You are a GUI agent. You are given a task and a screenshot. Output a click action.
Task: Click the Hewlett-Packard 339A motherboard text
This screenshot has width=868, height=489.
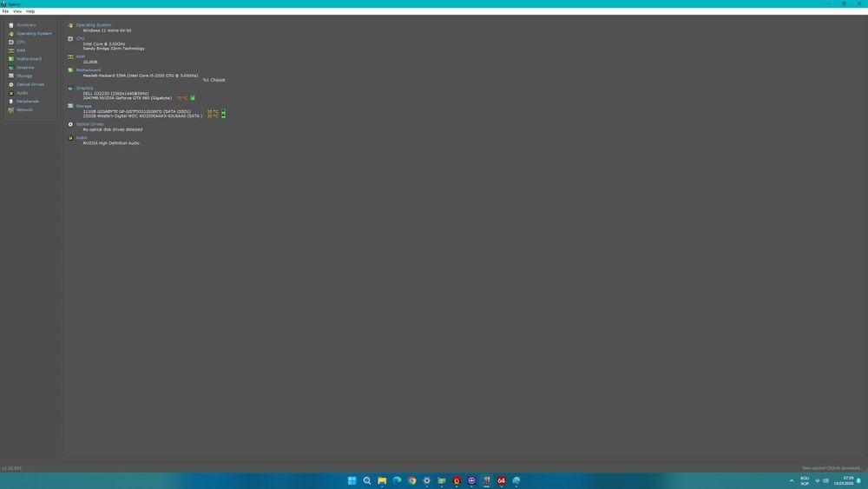click(140, 76)
